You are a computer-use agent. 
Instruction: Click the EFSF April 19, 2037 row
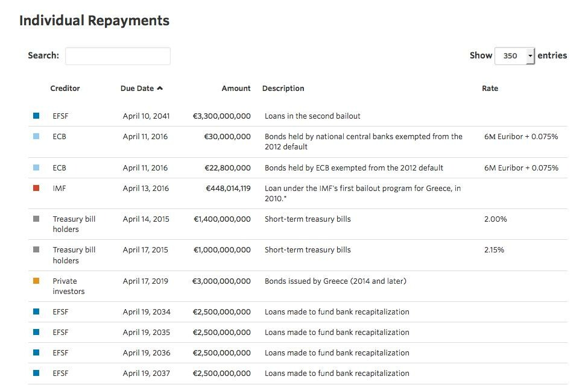(298, 374)
